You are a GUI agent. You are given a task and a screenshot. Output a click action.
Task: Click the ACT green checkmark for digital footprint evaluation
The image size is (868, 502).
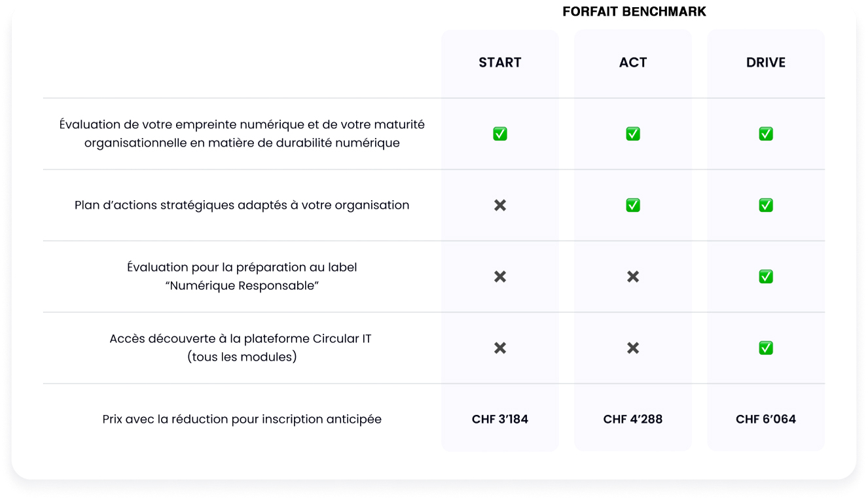click(x=633, y=134)
